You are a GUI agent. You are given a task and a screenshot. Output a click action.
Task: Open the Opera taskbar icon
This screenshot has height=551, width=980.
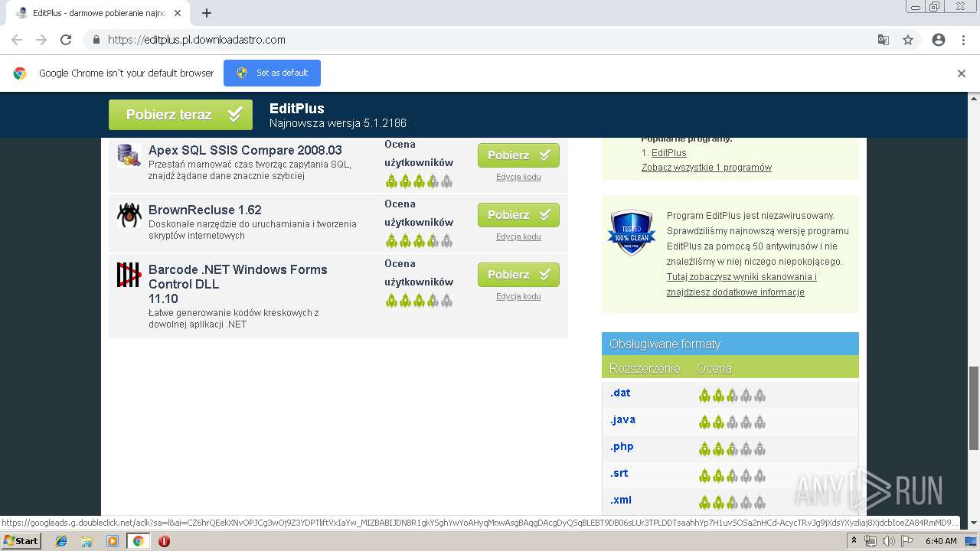tap(164, 541)
